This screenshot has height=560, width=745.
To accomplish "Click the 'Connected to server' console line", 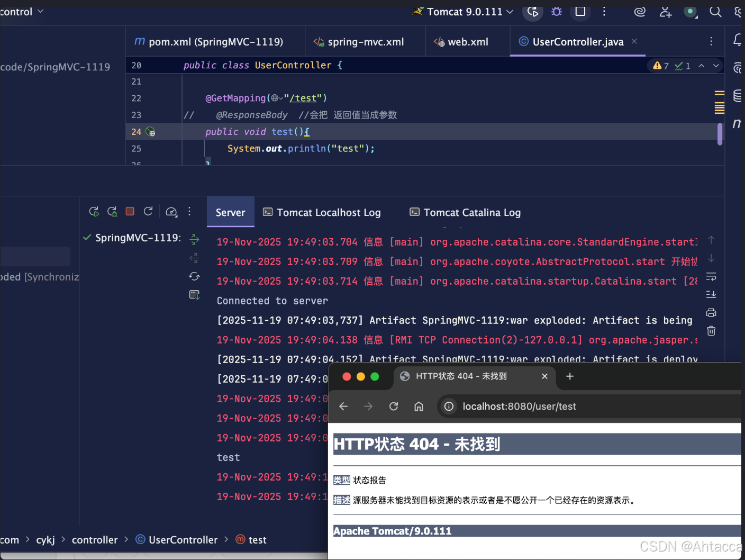I will [x=272, y=301].
